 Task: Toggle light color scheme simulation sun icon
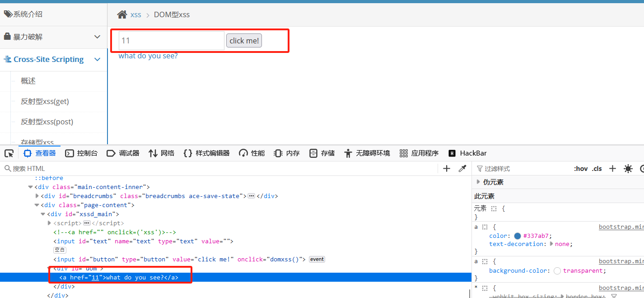point(628,169)
